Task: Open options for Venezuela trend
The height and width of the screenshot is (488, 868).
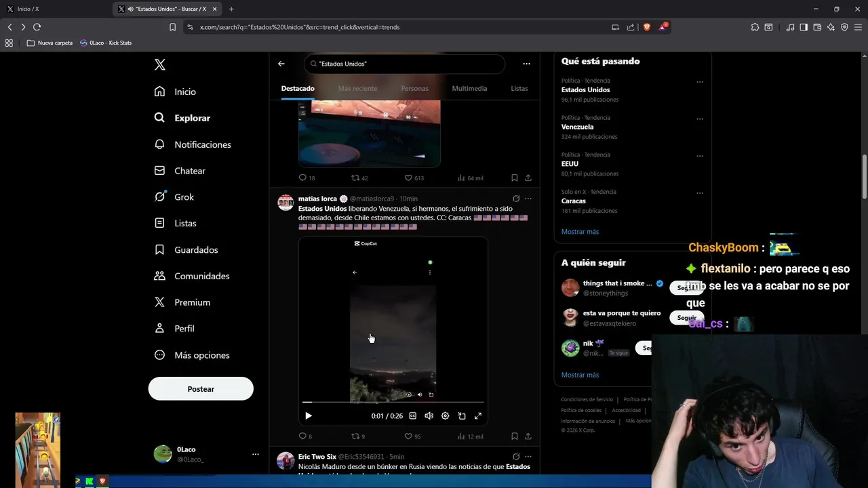Action: [x=700, y=119]
